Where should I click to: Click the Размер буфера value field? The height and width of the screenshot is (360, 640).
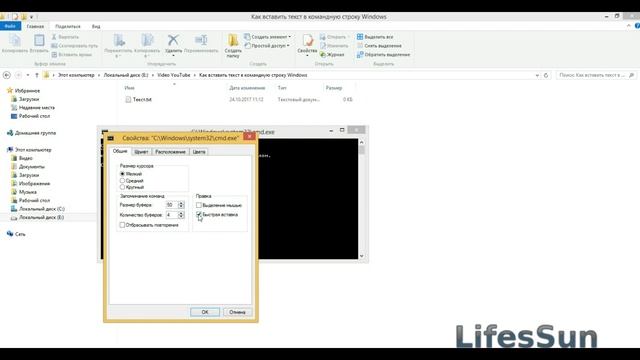point(171,205)
